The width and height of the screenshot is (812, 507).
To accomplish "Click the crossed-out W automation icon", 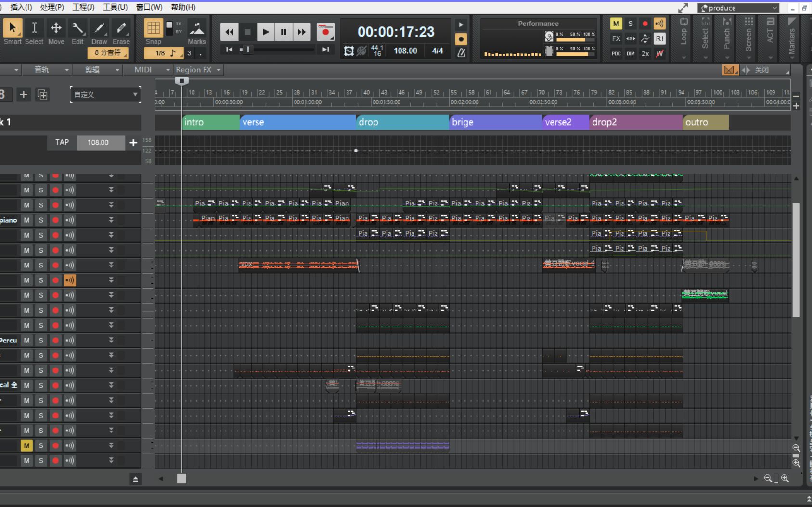I will pos(659,53).
